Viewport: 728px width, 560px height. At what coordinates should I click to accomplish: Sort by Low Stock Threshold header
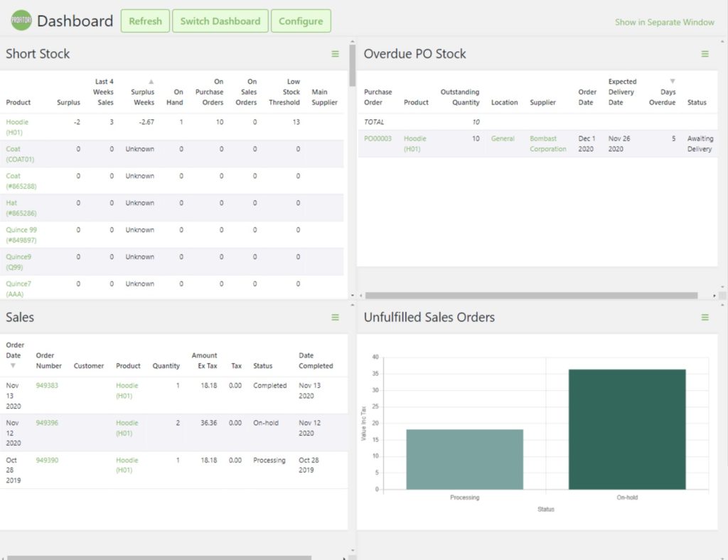[x=284, y=92]
